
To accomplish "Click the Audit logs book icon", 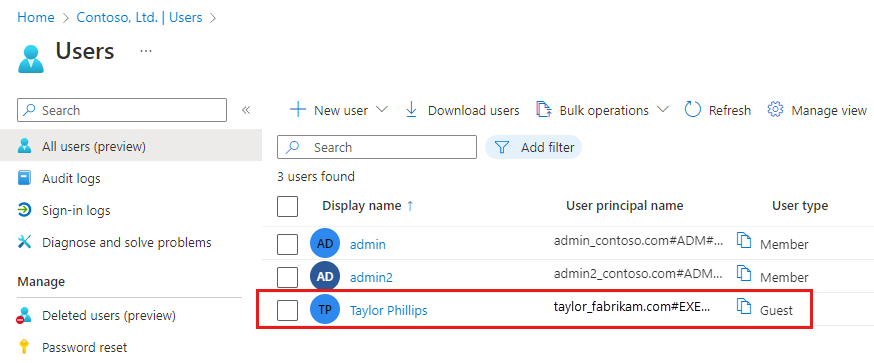I will (x=25, y=178).
